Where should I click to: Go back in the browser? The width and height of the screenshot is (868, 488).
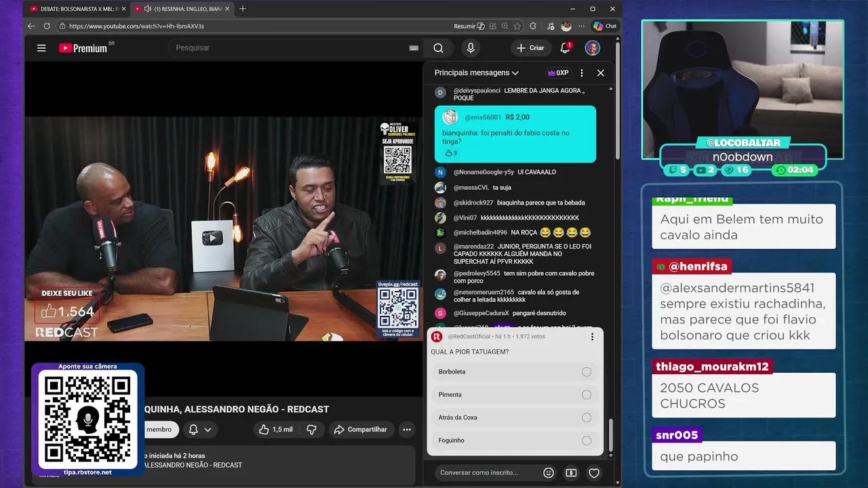tap(31, 26)
